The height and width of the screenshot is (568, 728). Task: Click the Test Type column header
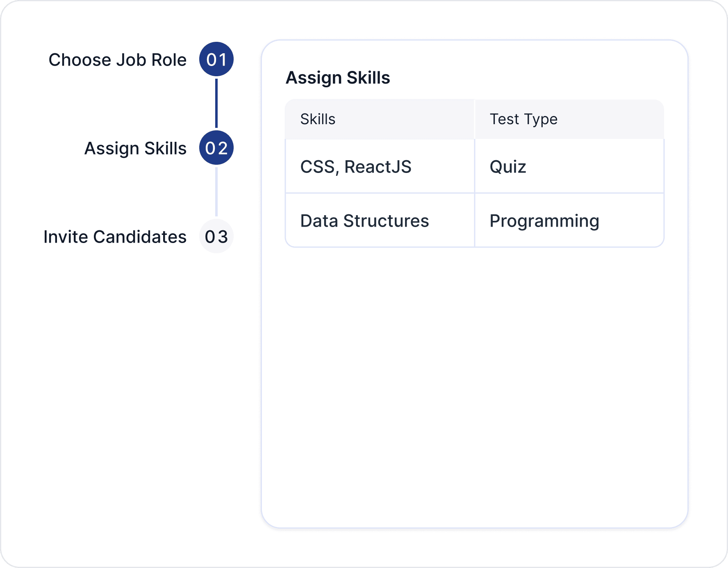pyautogui.click(x=523, y=119)
